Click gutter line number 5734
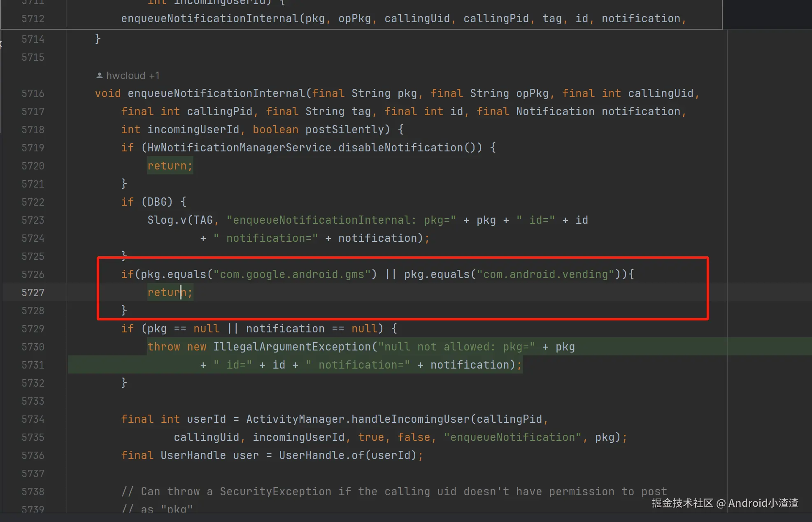 pos(33,419)
